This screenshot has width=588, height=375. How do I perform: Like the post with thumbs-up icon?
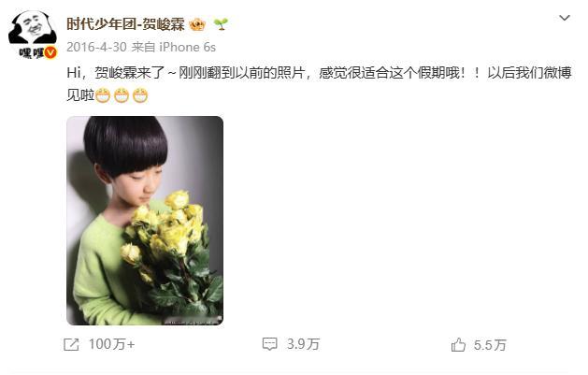click(458, 345)
